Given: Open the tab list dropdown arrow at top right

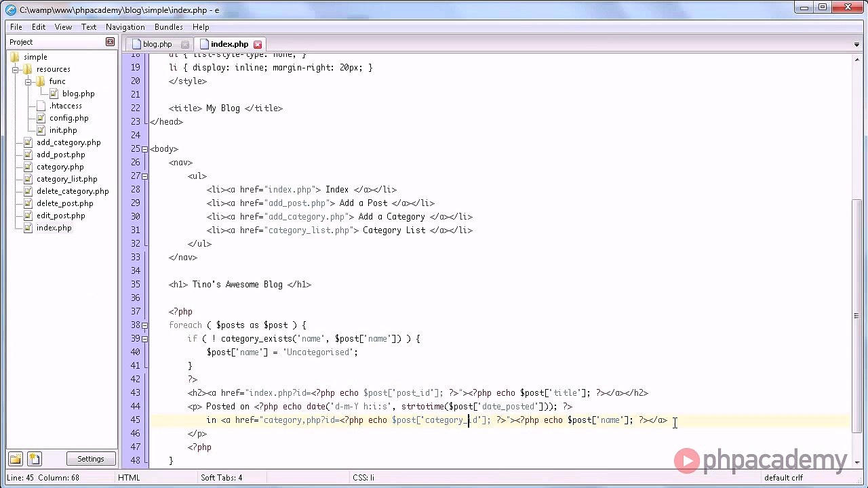Looking at the screenshot, I should tap(856, 45).
